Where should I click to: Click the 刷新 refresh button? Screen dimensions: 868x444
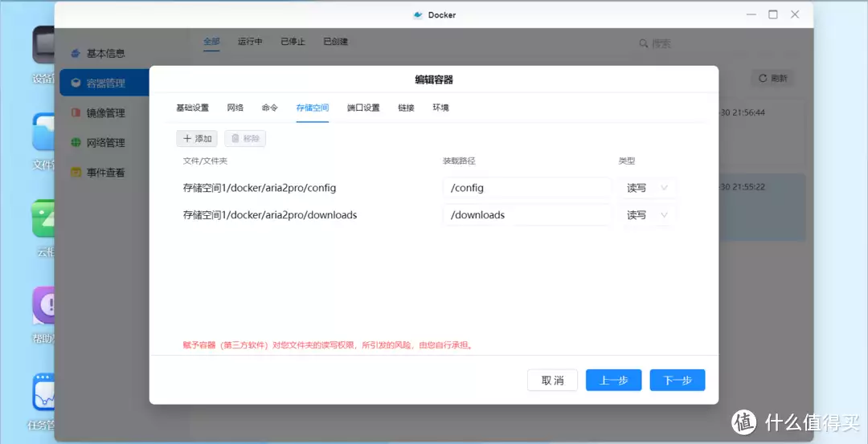pos(773,79)
